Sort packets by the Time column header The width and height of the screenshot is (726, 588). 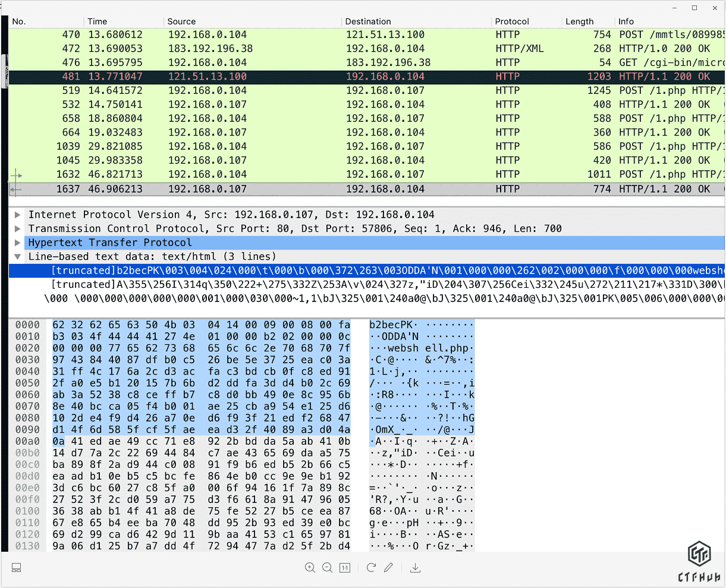coord(98,21)
